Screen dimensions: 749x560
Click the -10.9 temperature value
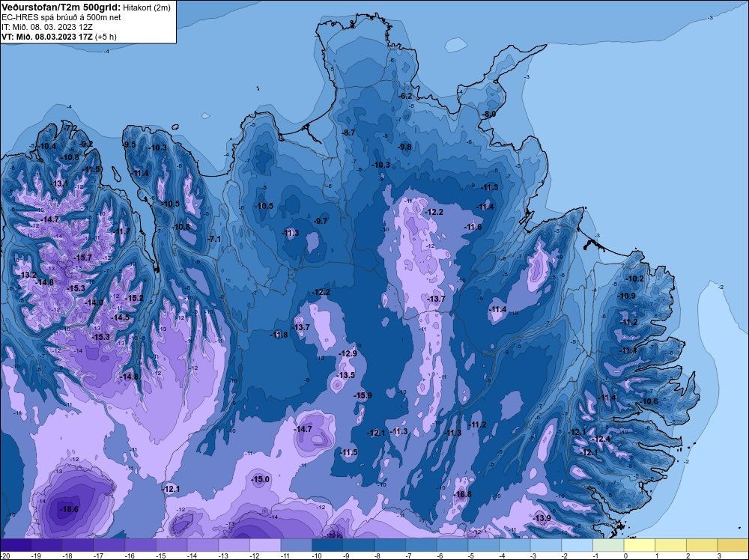coord(627,296)
